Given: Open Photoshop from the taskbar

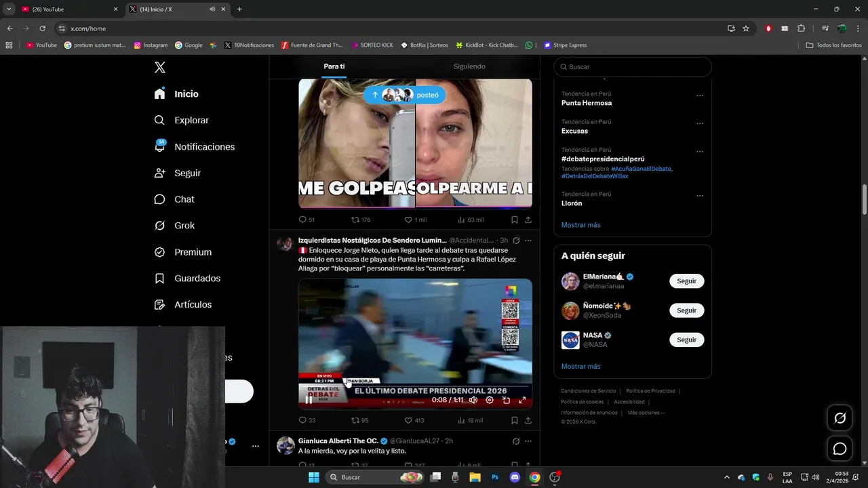Looking at the screenshot, I should [495, 477].
